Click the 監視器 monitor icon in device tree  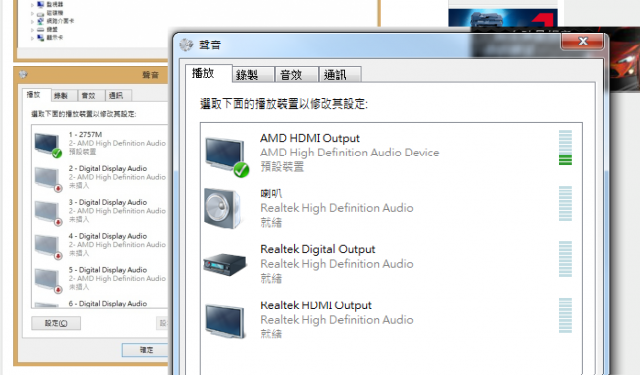[x=40, y=4]
